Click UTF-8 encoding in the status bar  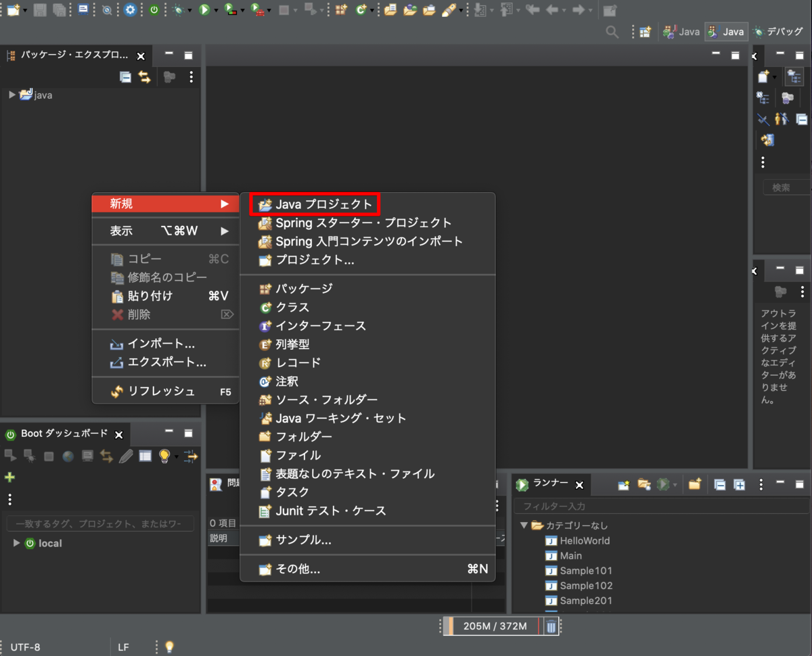25,647
